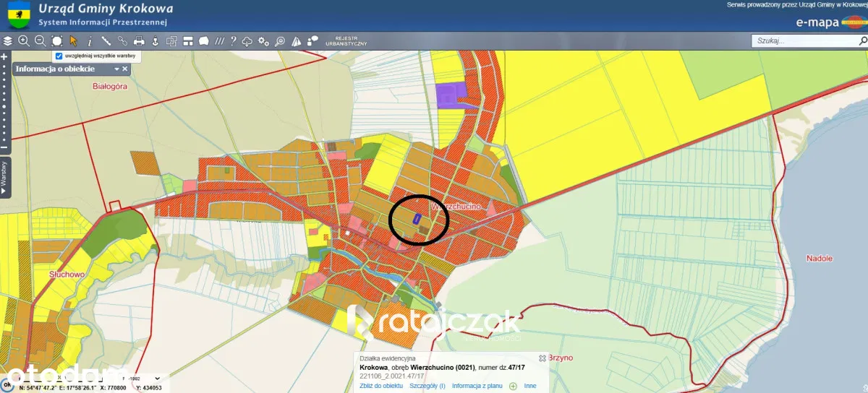Click the full extent view icon

57,41
